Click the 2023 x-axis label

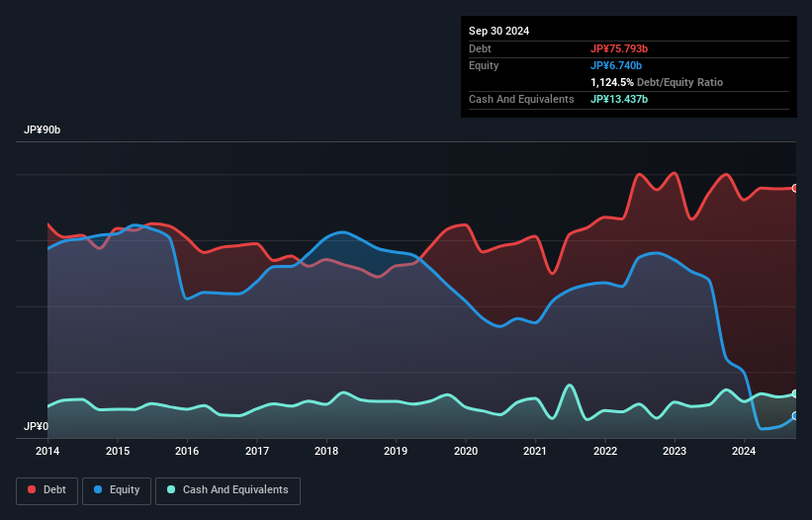point(675,451)
